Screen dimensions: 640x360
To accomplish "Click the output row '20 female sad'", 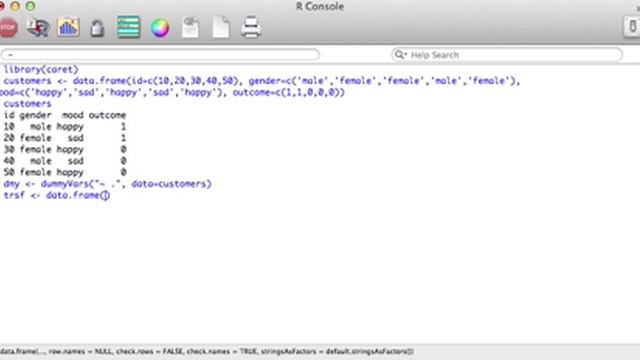I will click(65, 138).
